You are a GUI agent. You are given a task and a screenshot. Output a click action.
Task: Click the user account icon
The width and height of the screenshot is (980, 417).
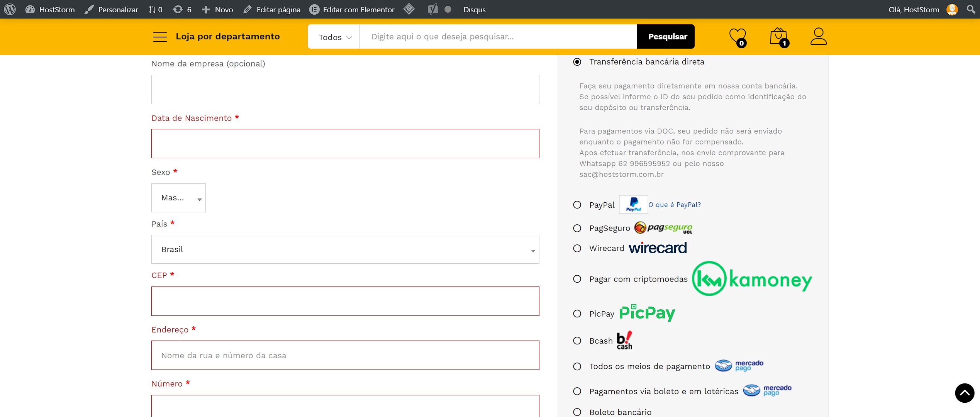[818, 37]
